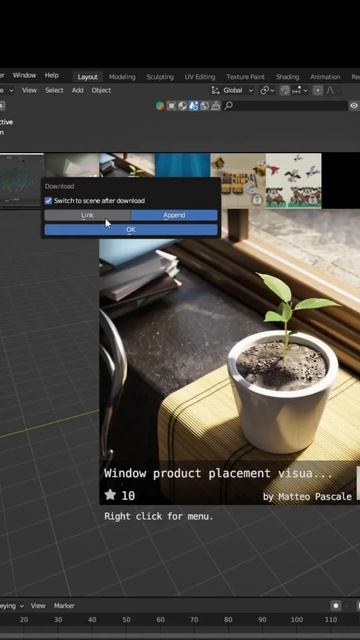360x640 pixels.
Task: Confirm download with OK button
Action: point(131,230)
